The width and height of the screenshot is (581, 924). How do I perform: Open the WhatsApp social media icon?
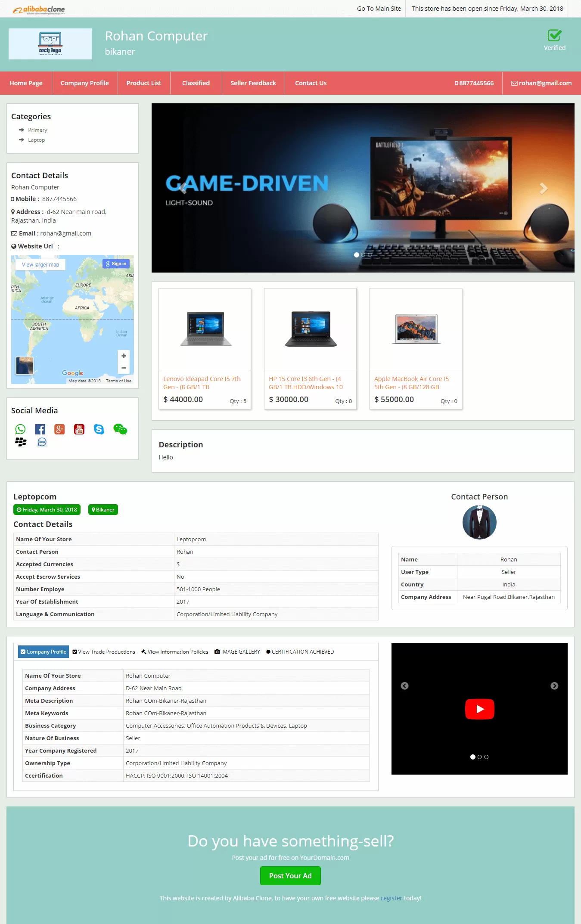click(20, 429)
